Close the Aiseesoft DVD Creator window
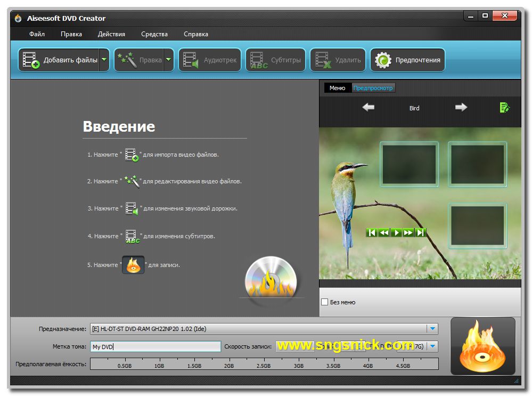Screen dimensions: 532x396 505,16
